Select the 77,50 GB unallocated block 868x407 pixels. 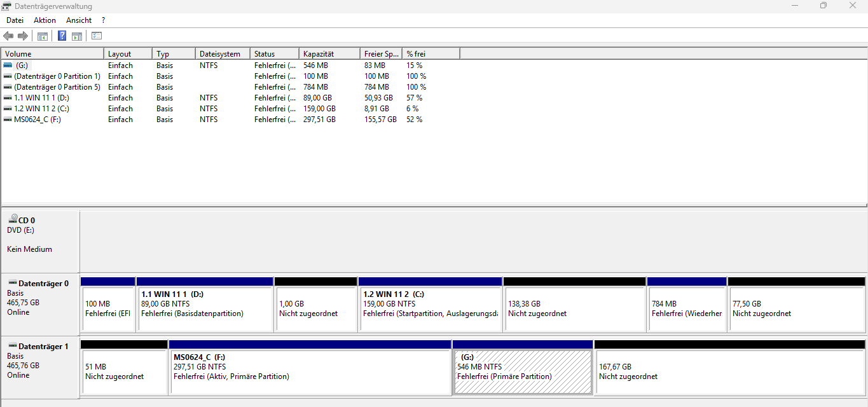tap(797, 304)
